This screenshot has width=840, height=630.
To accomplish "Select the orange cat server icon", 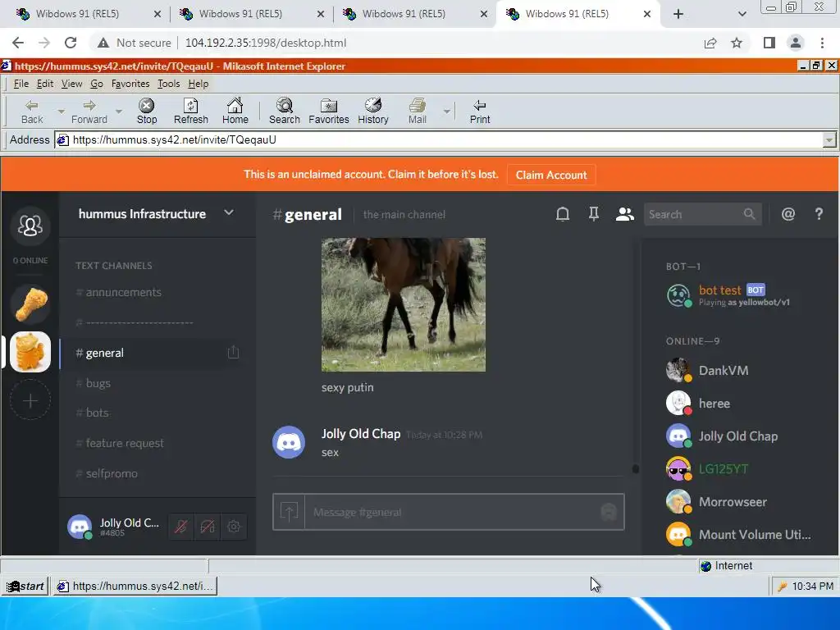I will [30, 352].
